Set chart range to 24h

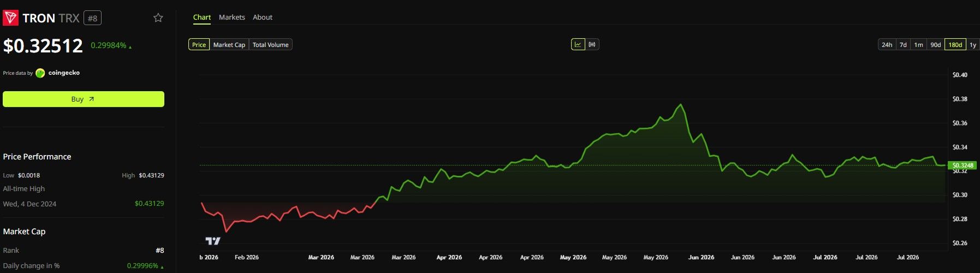coord(887,45)
